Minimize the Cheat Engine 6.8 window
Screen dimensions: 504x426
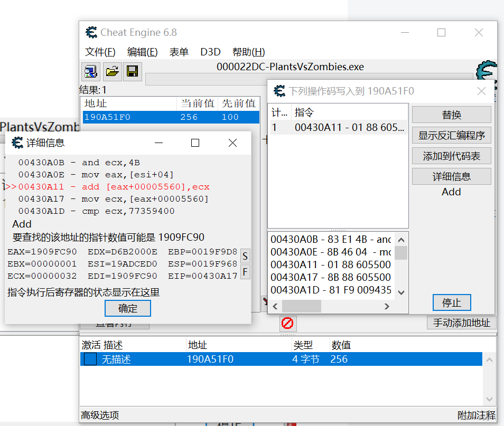click(x=405, y=32)
